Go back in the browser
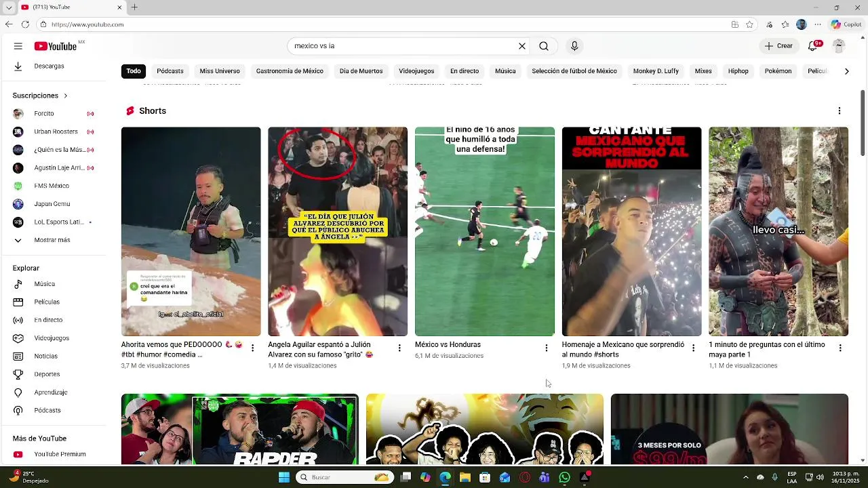The height and width of the screenshot is (488, 868). (x=8, y=24)
